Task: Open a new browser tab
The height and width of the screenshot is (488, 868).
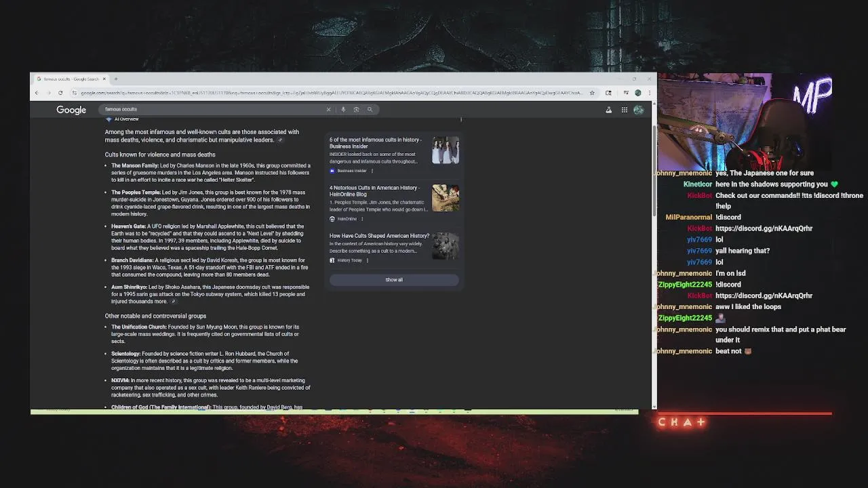Action: 116,79
